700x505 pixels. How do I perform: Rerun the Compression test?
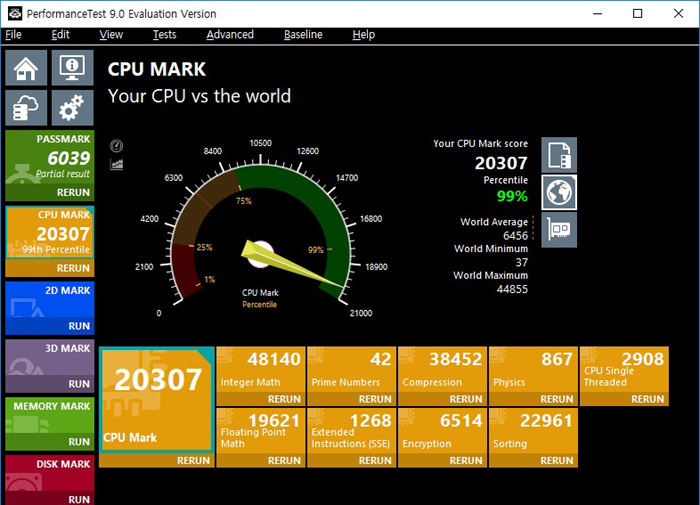click(x=442, y=399)
